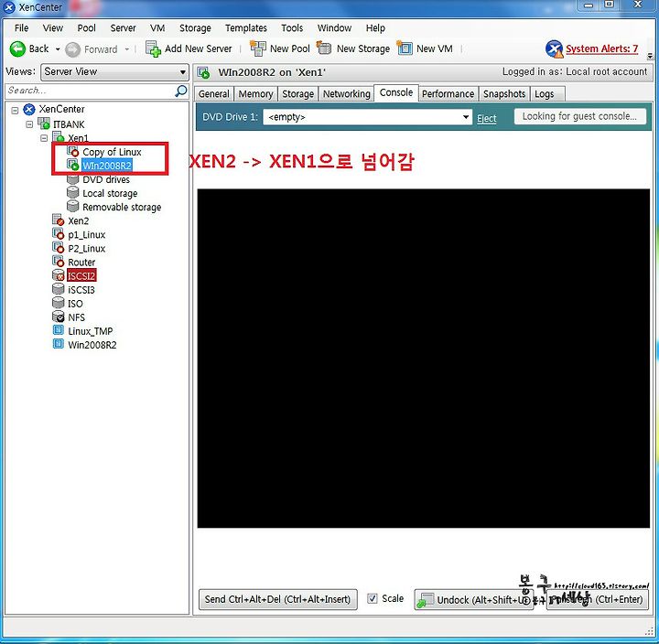Select the Router tree item label
Viewport: 659px width, 644px height.
(81, 263)
